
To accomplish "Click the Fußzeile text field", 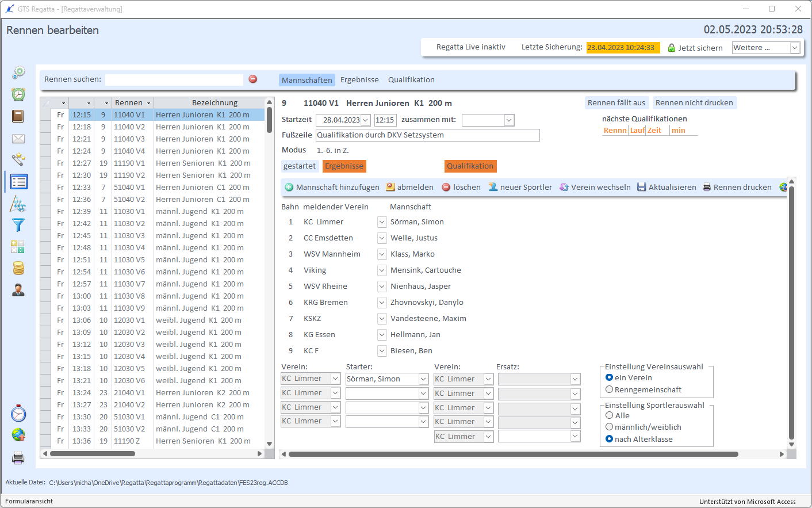I will click(x=428, y=135).
